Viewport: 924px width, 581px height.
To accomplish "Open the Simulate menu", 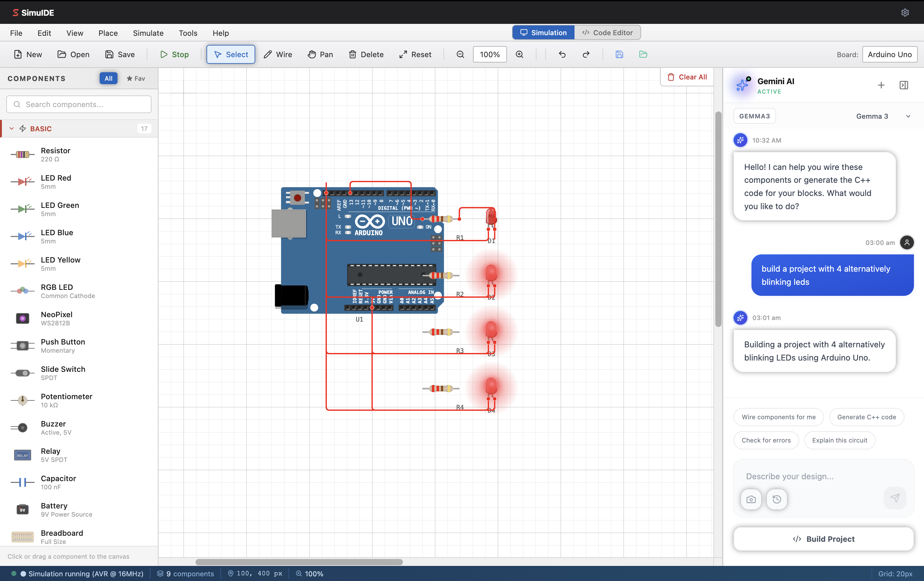I will point(148,33).
